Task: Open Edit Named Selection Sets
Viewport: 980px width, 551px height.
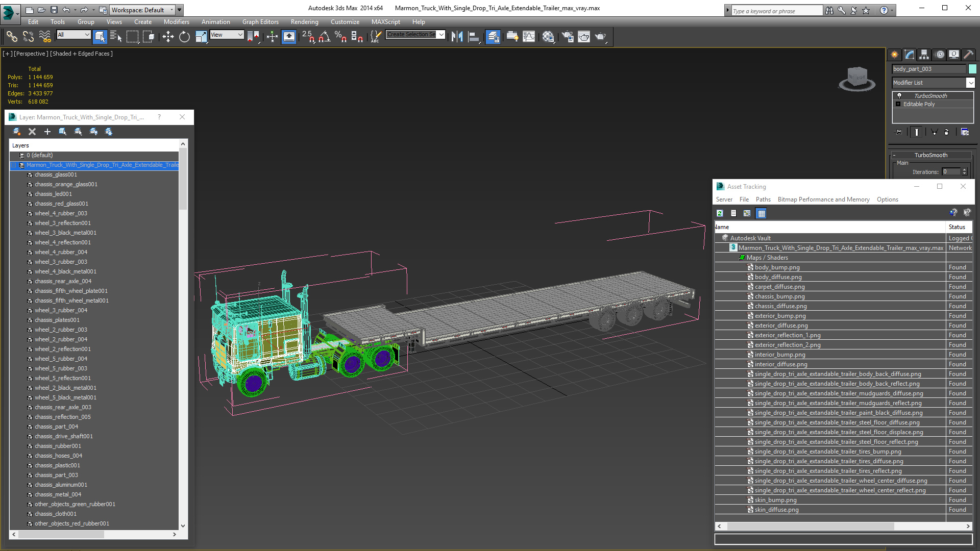Action: point(376,36)
